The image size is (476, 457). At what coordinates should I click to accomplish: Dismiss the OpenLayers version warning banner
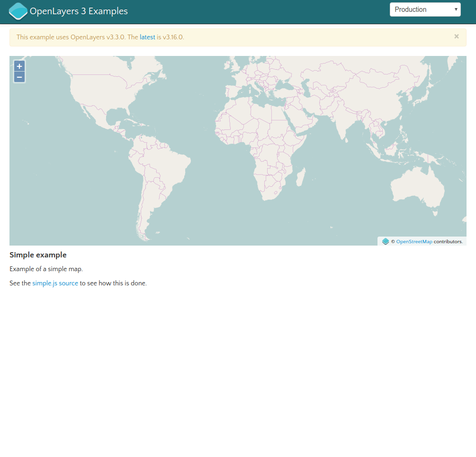pyautogui.click(x=456, y=37)
